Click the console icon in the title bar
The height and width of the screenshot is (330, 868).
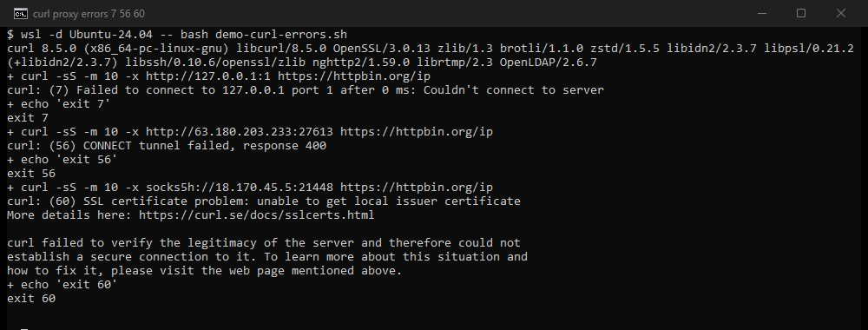point(21,13)
